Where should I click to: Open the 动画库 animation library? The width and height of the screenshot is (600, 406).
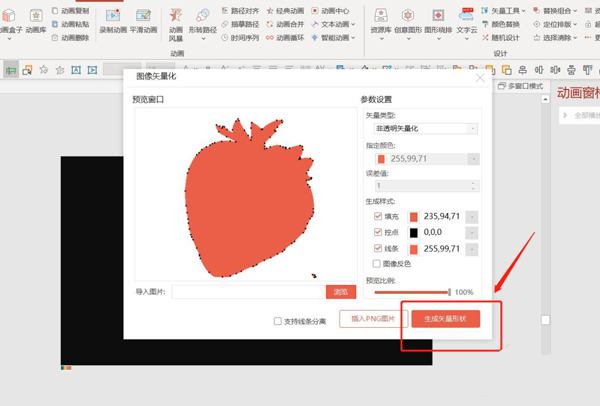(36, 21)
